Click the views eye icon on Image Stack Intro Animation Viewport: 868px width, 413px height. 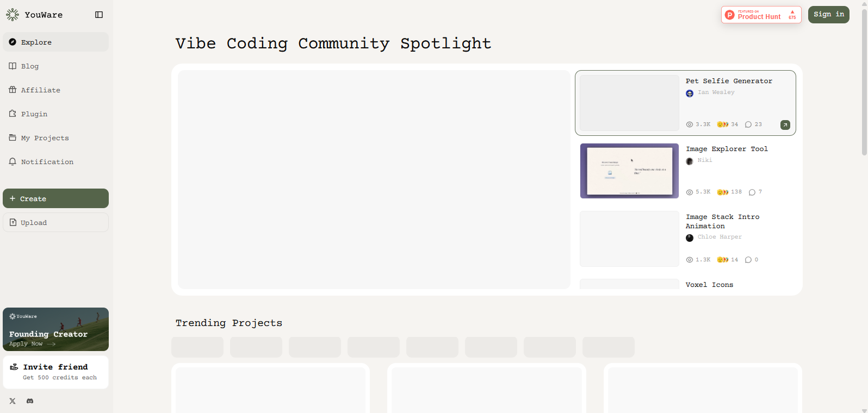(690, 260)
